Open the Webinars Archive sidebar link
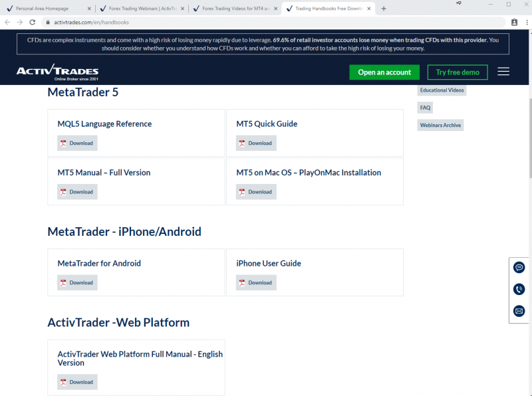Viewport: 532px width, 396px height. (x=440, y=125)
